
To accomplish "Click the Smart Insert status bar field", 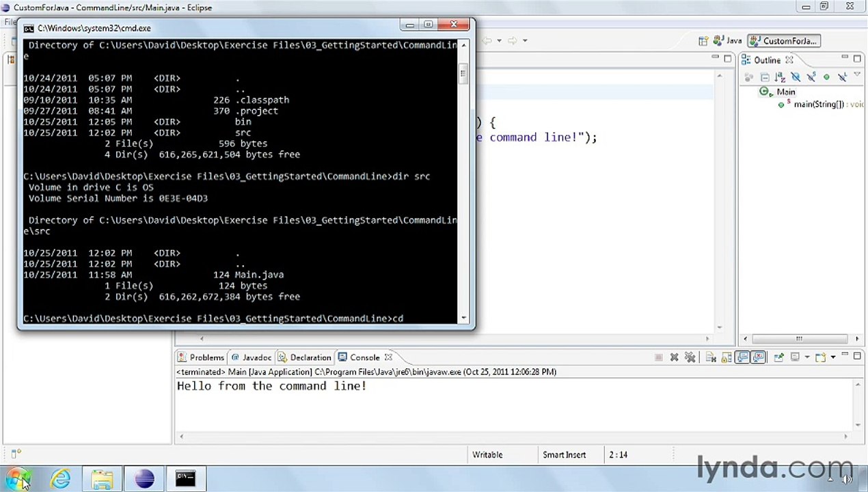I will tap(565, 454).
